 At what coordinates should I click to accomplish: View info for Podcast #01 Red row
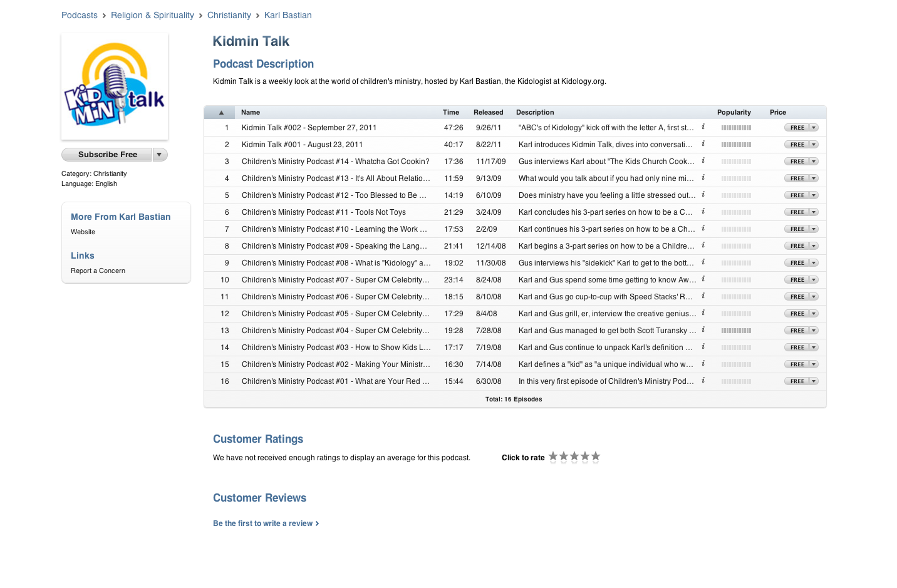point(703,381)
